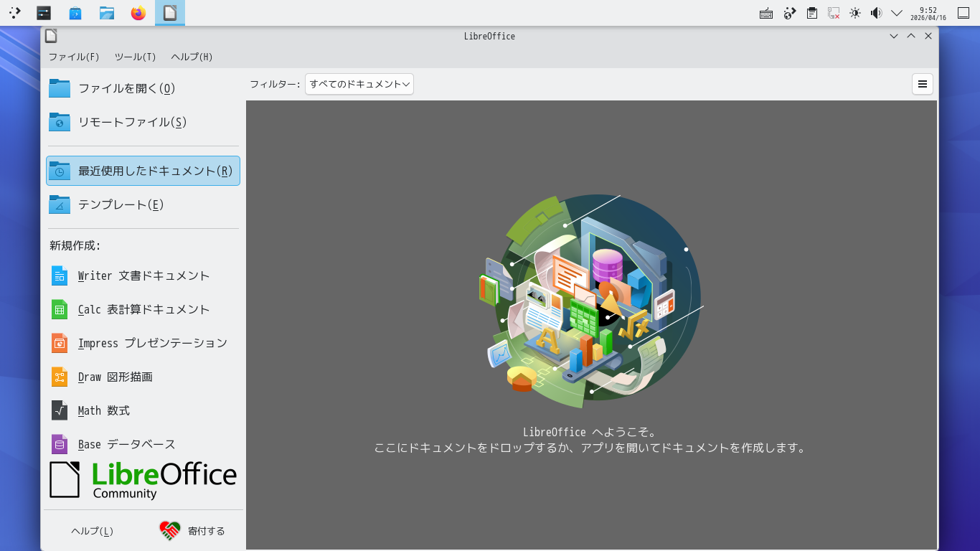Click the LibreOffice document icon in title bar
Viewport: 980px width, 551px height.
point(51,36)
